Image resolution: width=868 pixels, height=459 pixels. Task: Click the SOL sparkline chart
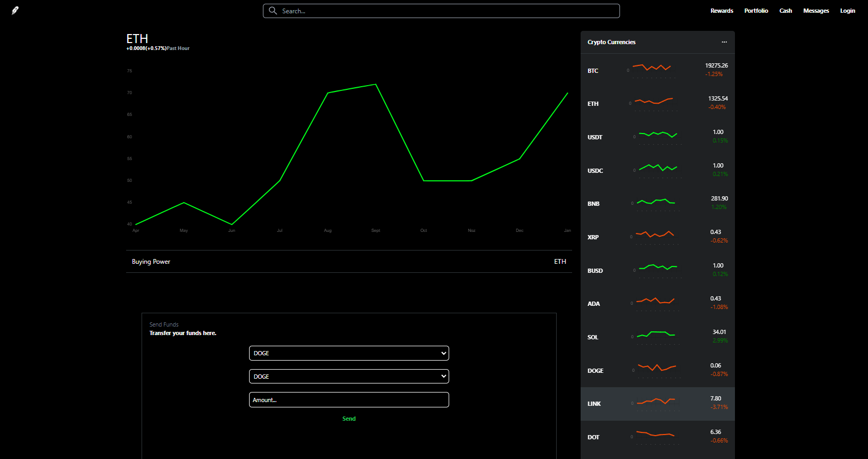(x=656, y=337)
